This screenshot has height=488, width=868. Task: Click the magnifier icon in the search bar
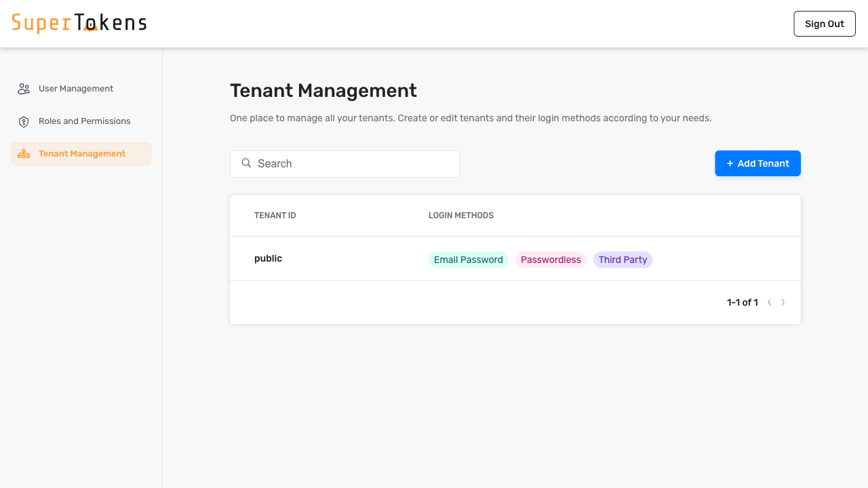click(x=246, y=163)
